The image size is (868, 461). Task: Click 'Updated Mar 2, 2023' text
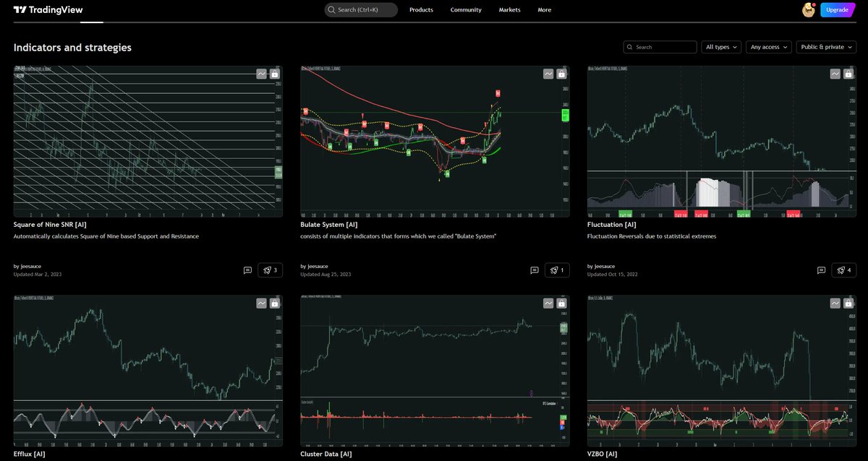pos(38,275)
